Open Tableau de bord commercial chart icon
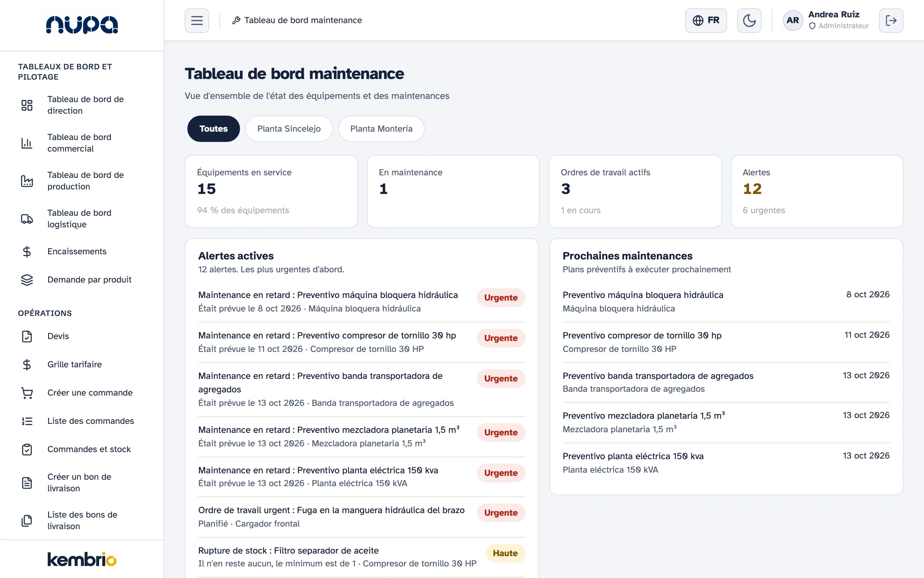This screenshot has width=924, height=578. [x=27, y=143]
